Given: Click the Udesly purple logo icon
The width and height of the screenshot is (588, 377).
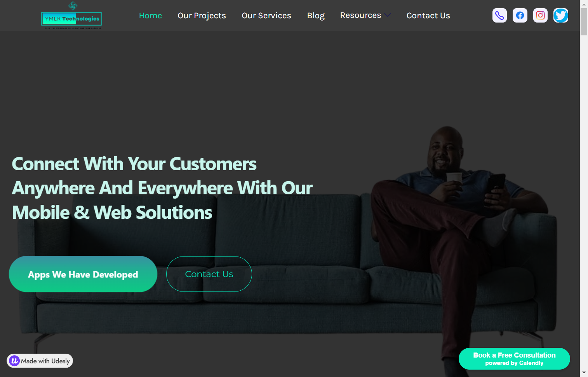Looking at the screenshot, I should point(14,361).
